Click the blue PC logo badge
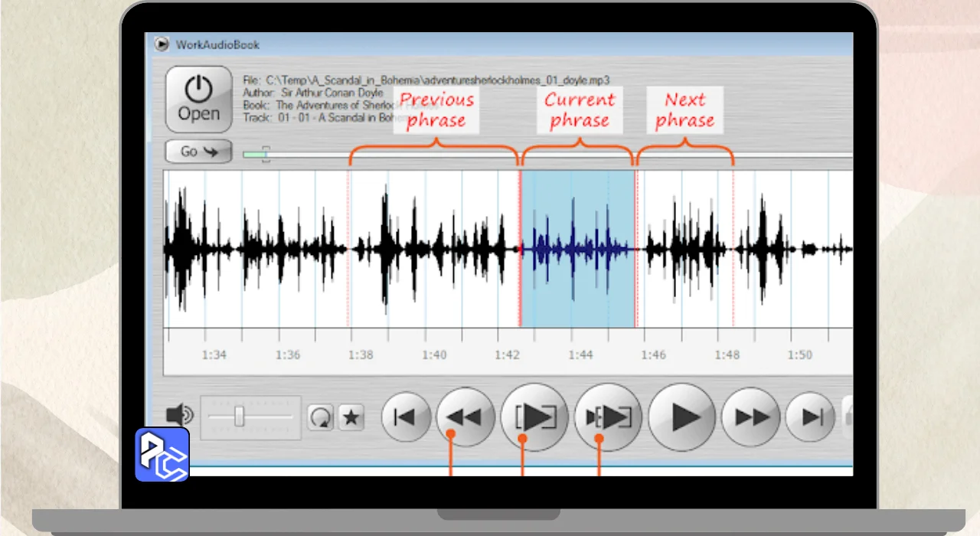This screenshot has width=980, height=536. click(162, 455)
